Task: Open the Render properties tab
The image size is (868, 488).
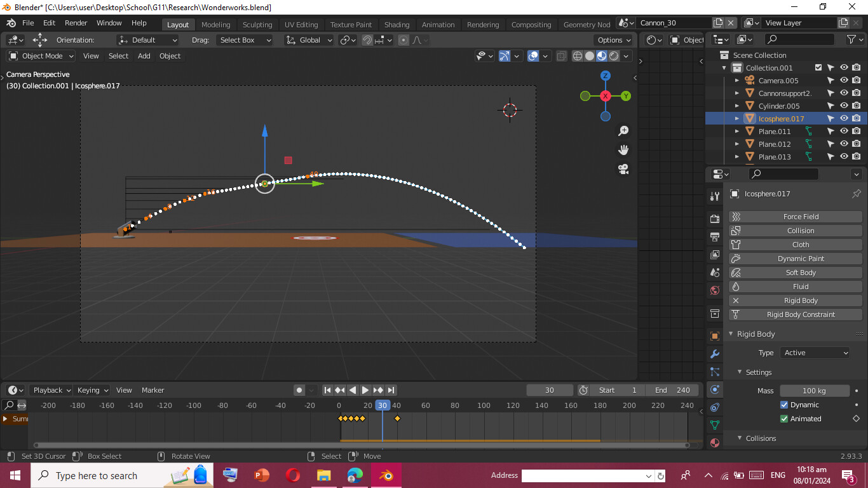Action: click(x=714, y=219)
